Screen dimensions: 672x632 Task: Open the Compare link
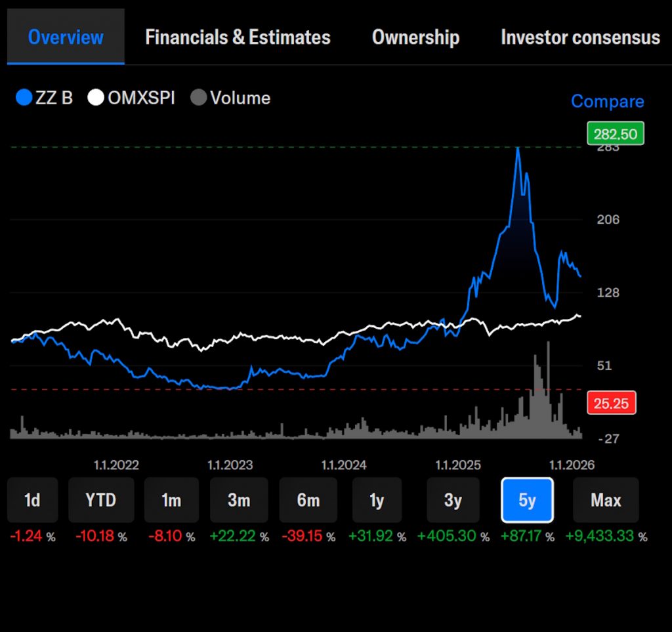607,101
